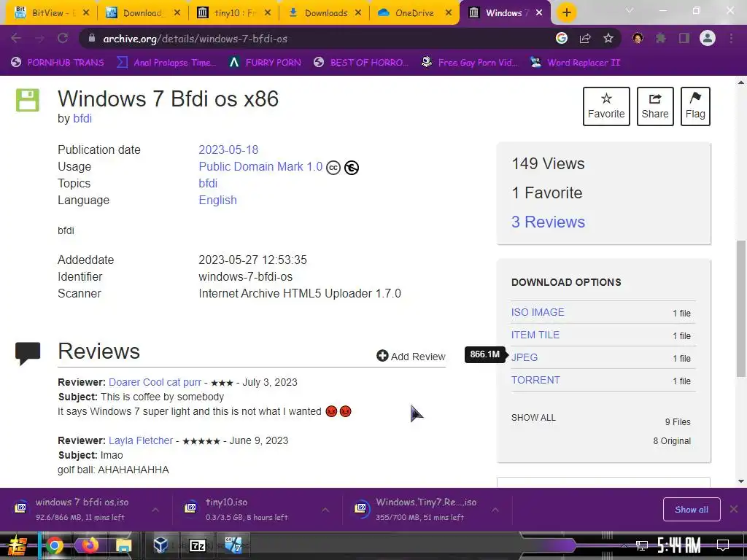The image size is (747, 560).
Task: Click the bfdi topic link
Action: 208,183
